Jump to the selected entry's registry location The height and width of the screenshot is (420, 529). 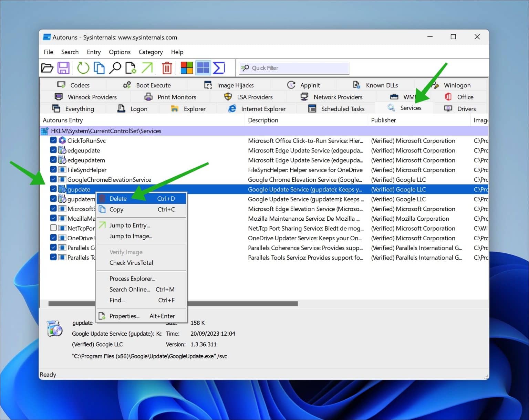[x=147, y=68]
